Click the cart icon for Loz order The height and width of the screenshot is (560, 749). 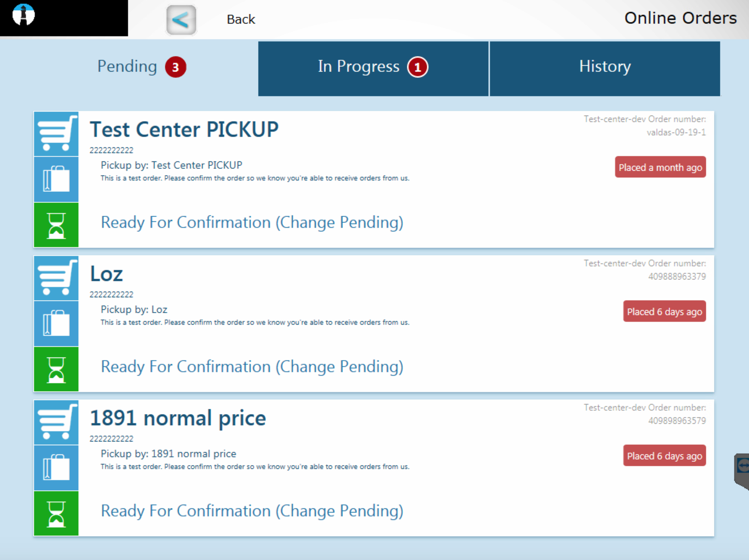[56, 278]
